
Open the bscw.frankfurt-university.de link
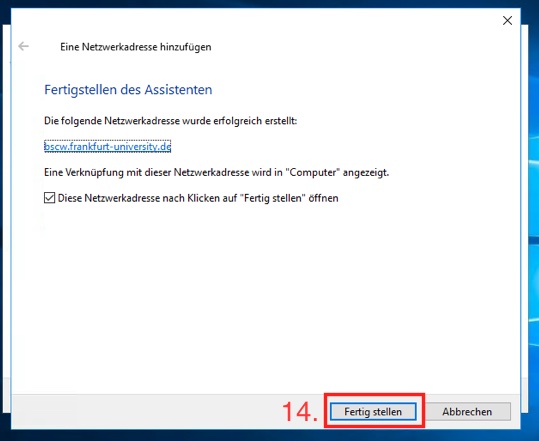[108, 147]
